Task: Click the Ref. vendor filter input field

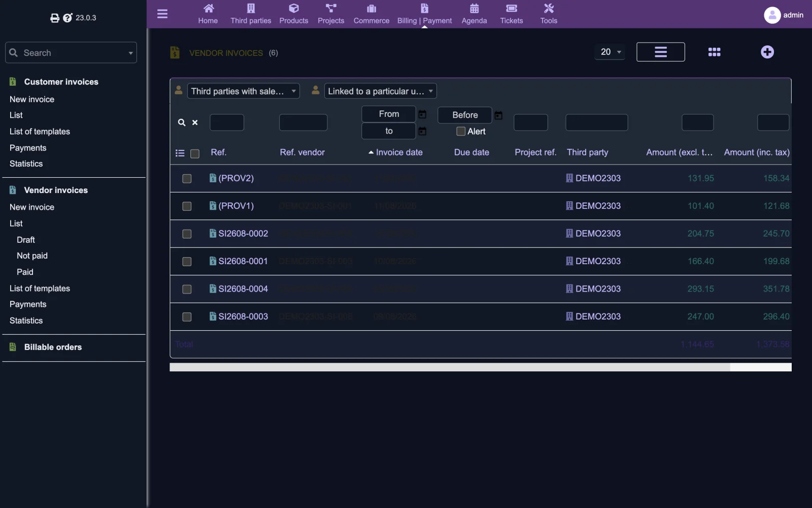Action: tap(303, 122)
